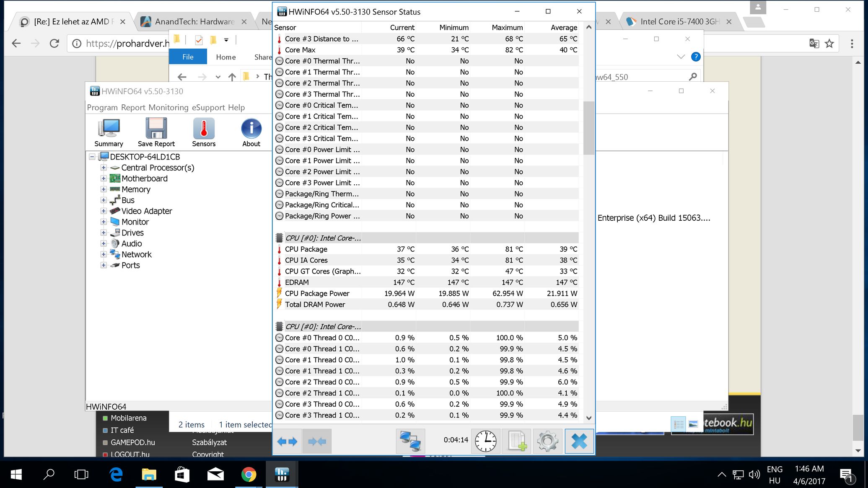Viewport: 868px width, 488px height.
Task: Launch Microsoft Edge from taskbar
Action: pyautogui.click(x=116, y=475)
